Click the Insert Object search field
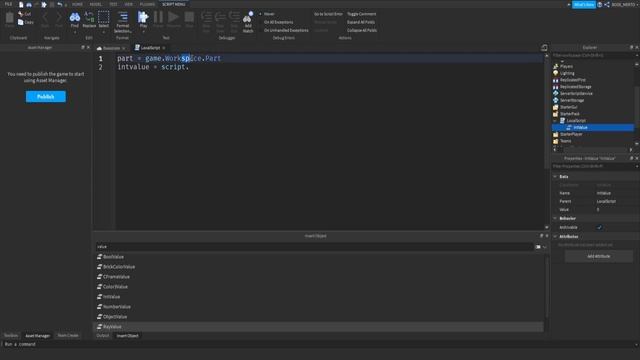Image resolution: width=640 pixels, height=360 pixels. (x=314, y=247)
